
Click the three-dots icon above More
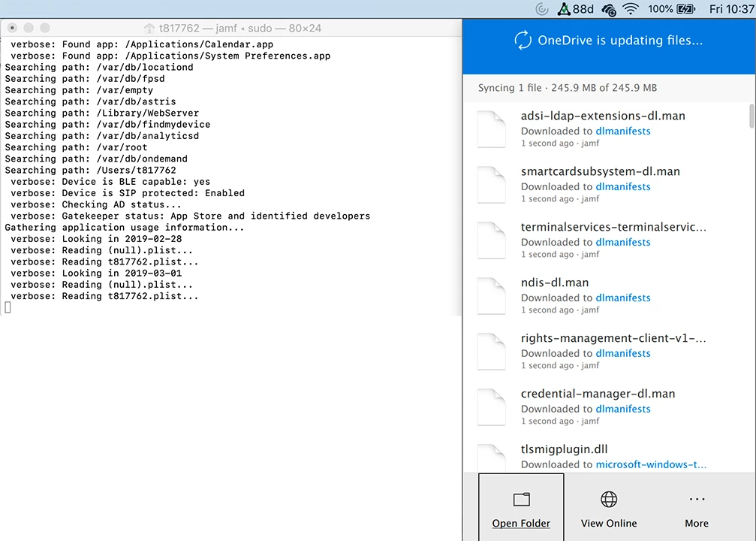click(x=697, y=499)
